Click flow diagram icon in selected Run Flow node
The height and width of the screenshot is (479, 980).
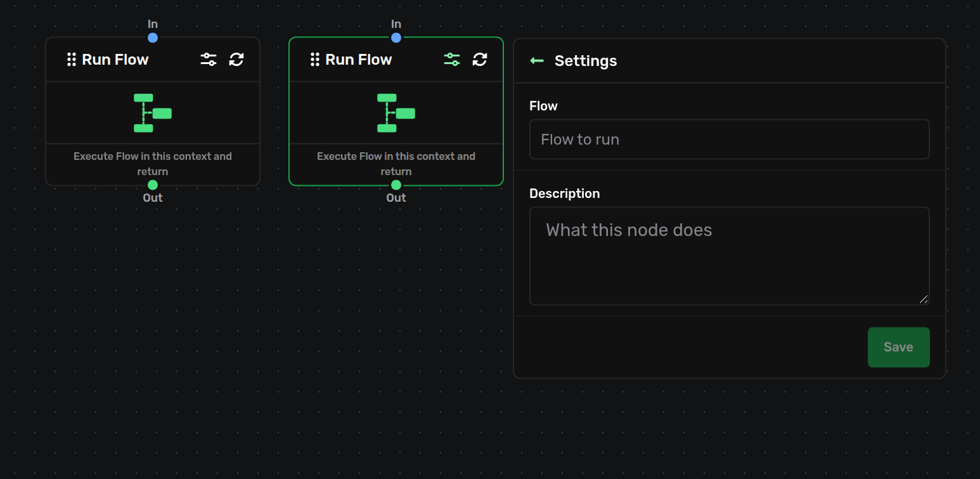pos(396,113)
